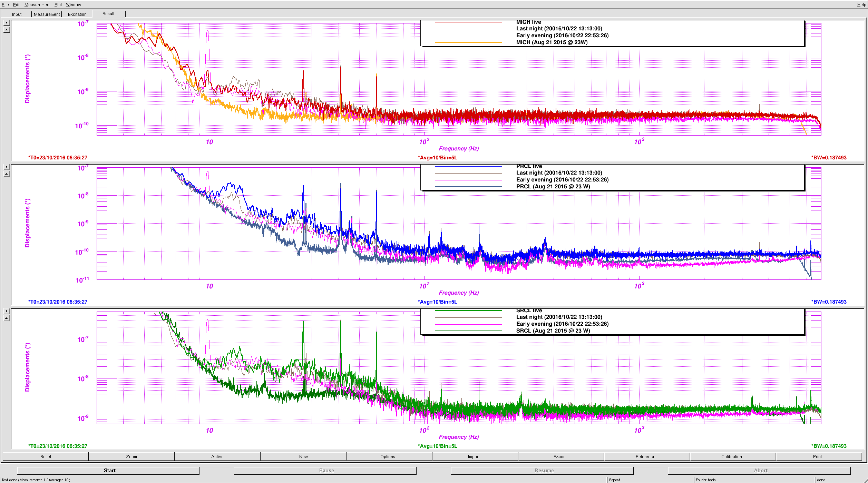Image resolution: width=868 pixels, height=483 pixels.
Task: Start the measurement with Start button
Action: pos(108,471)
